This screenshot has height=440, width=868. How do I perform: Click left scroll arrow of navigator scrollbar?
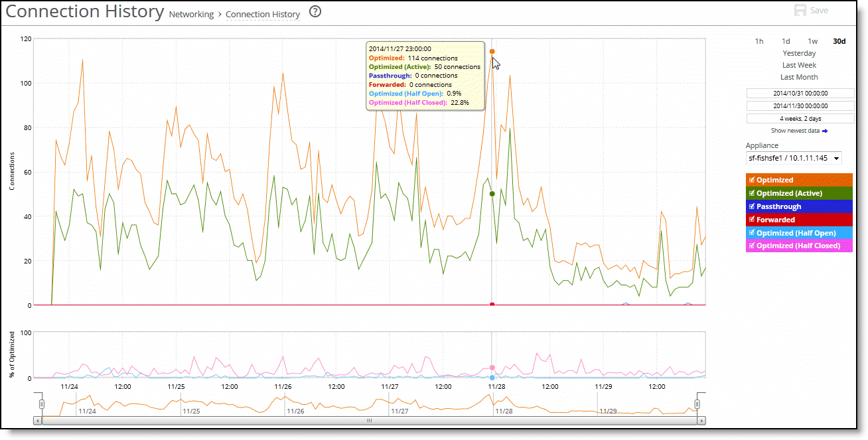click(38, 421)
